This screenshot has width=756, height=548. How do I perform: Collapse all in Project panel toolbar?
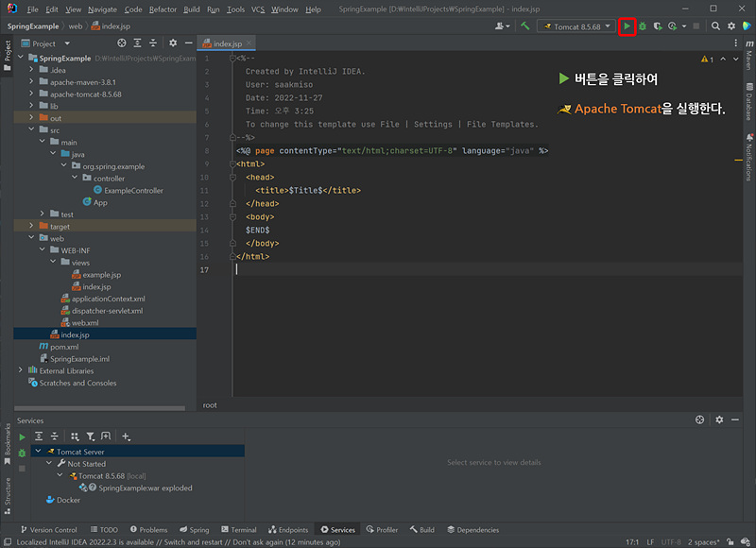tap(153, 43)
